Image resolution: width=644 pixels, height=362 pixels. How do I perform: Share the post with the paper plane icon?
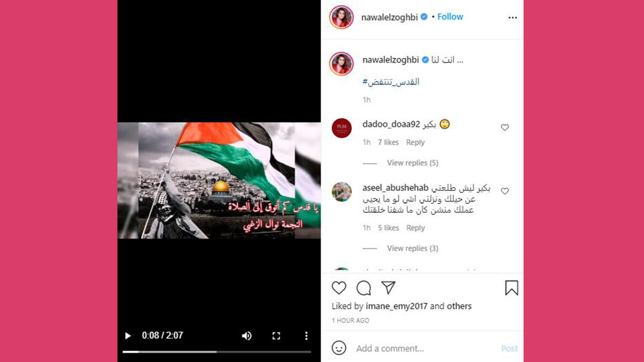389,288
